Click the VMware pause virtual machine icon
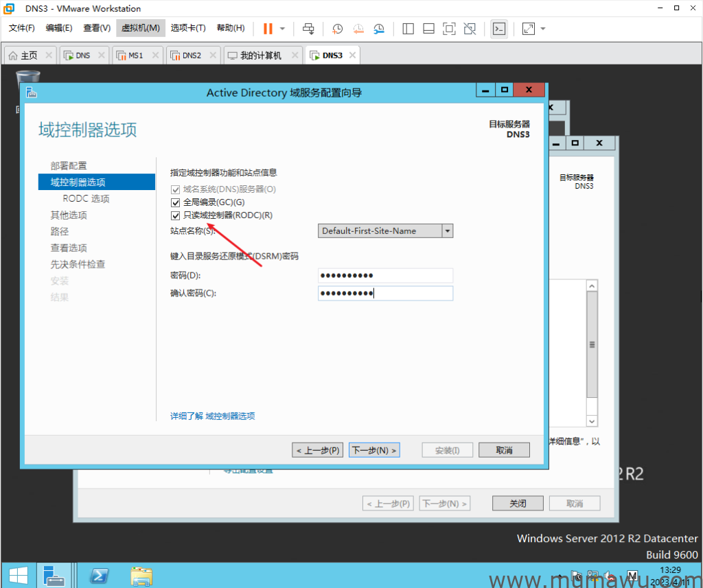The height and width of the screenshot is (588, 703). (x=268, y=28)
